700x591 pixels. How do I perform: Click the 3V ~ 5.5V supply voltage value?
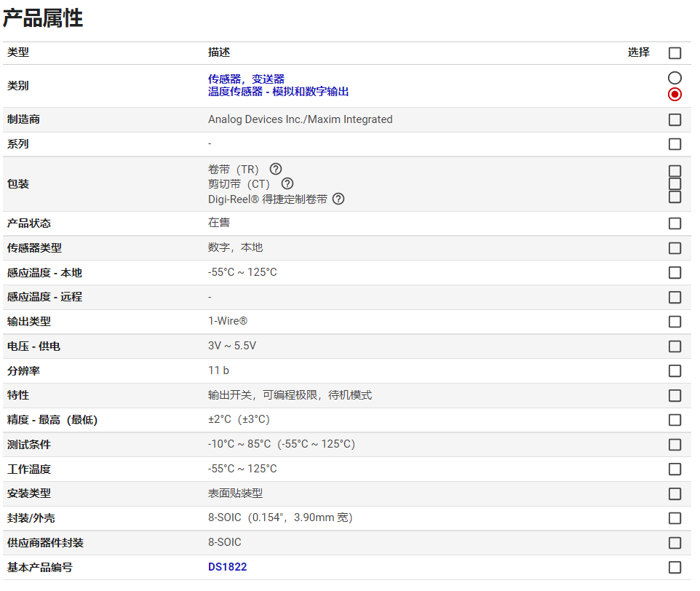[x=232, y=346]
